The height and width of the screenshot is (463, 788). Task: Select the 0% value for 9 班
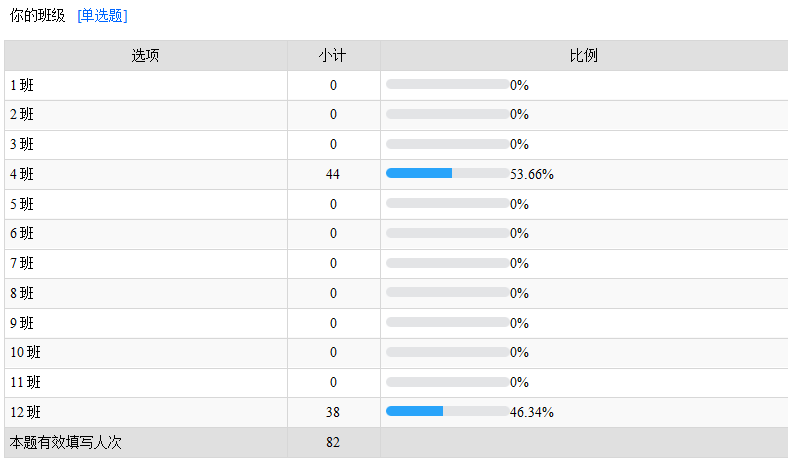[x=519, y=323]
